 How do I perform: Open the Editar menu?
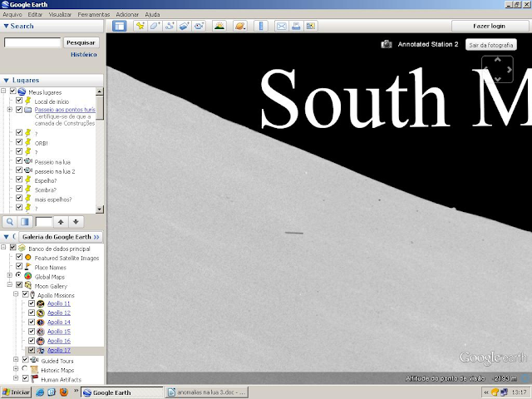[35, 15]
